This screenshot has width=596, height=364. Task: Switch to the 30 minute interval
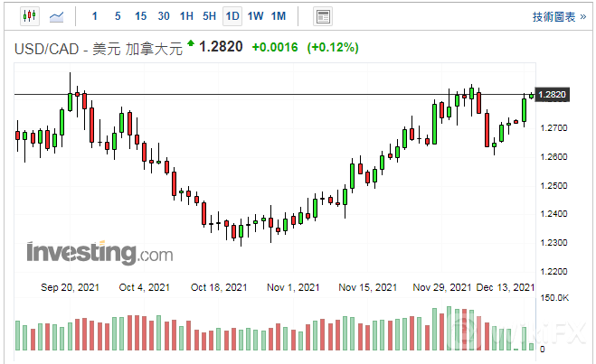(164, 16)
